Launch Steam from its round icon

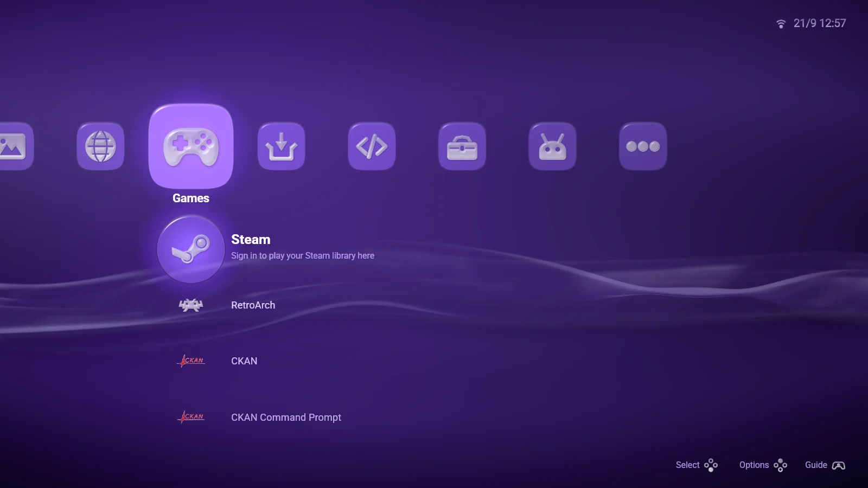(191, 249)
